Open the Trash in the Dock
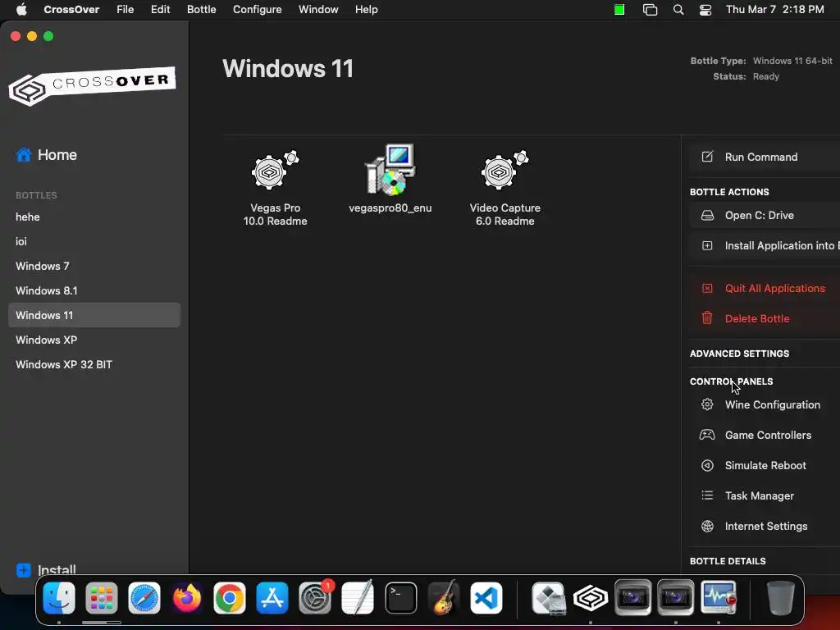840x630 pixels. (781, 598)
